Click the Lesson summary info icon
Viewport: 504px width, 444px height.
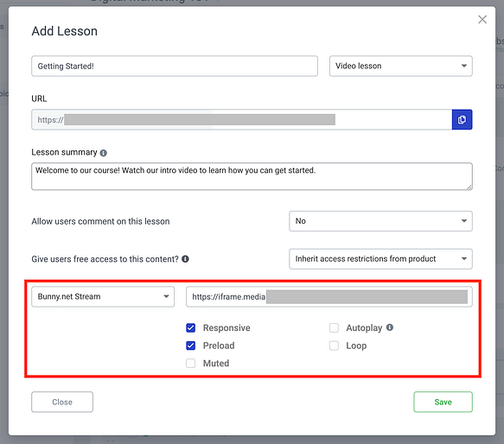click(x=103, y=153)
